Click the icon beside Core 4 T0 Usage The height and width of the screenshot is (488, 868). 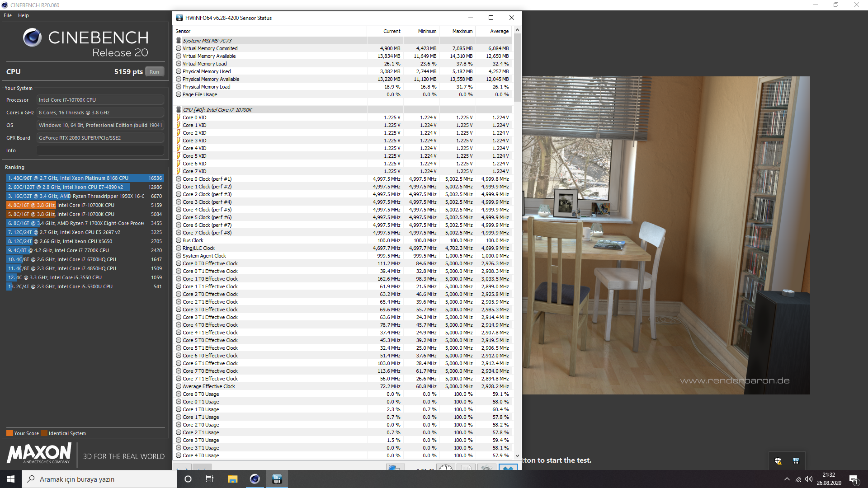(x=179, y=455)
